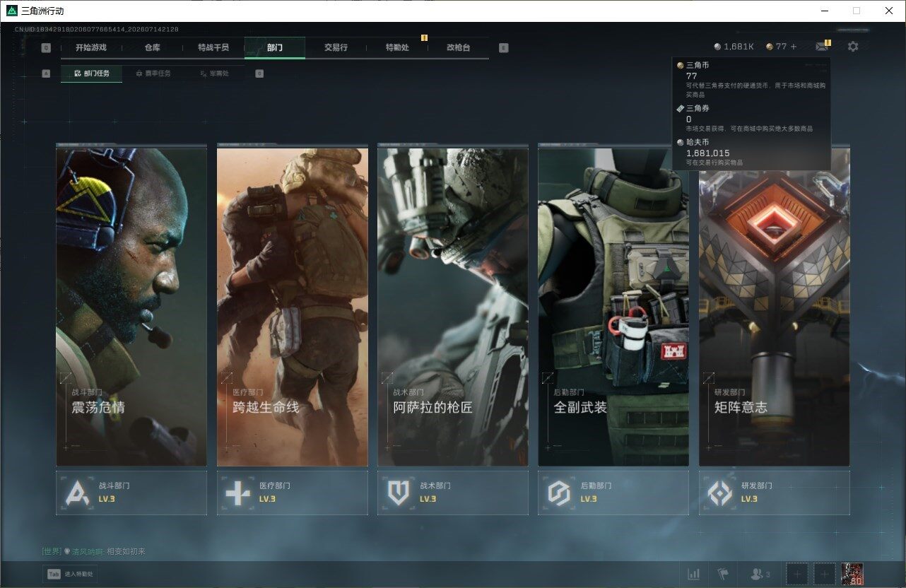Click the 开始游戏 tab
The image size is (906, 588).
[91, 47]
